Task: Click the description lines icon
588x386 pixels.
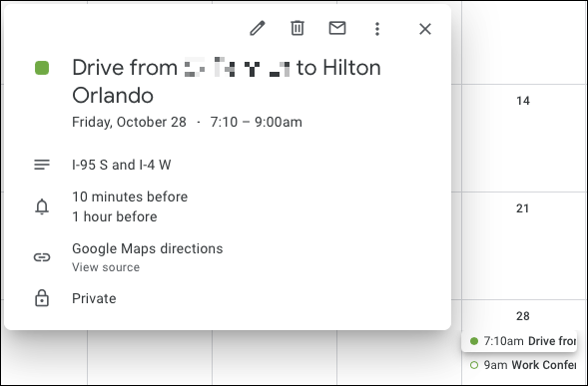Action: (42, 165)
